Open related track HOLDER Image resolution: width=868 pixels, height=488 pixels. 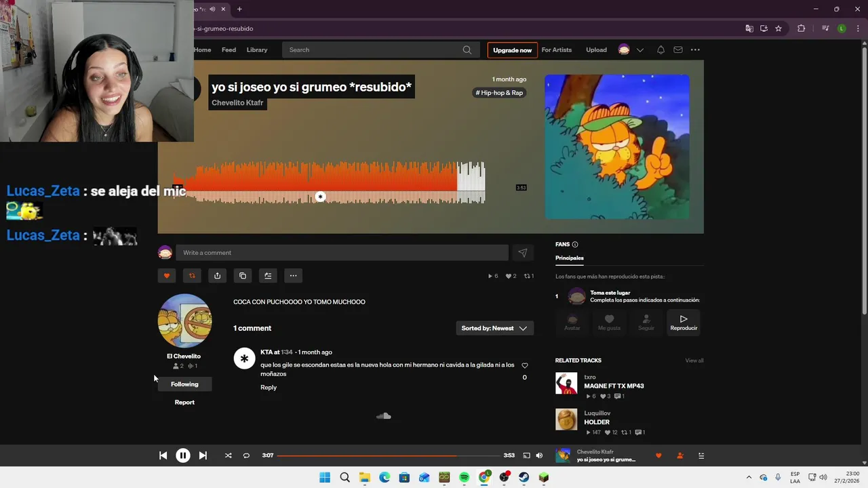click(x=597, y=422)
